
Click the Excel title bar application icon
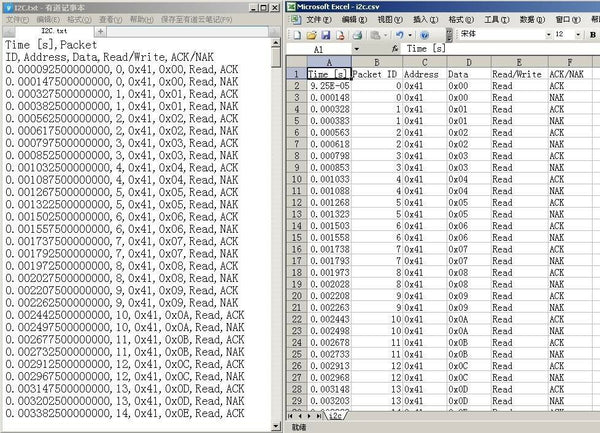click(x=292, y=7)
